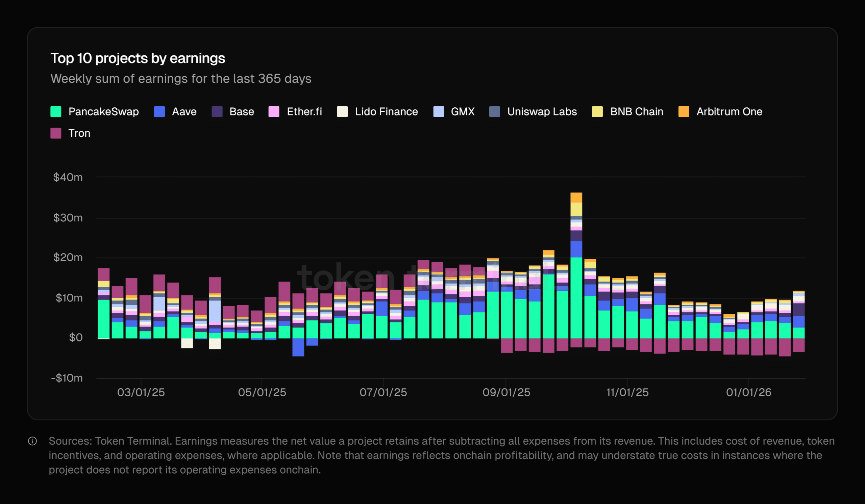Click the first bar's magenta Tron segment

pos(104,275)
